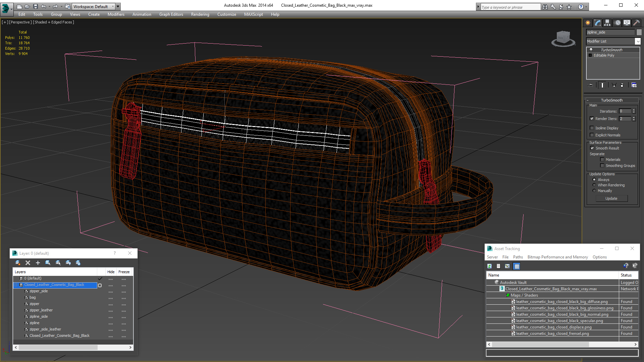Screen dimensions: 644x362
Task: Expand the search field arrow
Action: click(x=478, y=7)
